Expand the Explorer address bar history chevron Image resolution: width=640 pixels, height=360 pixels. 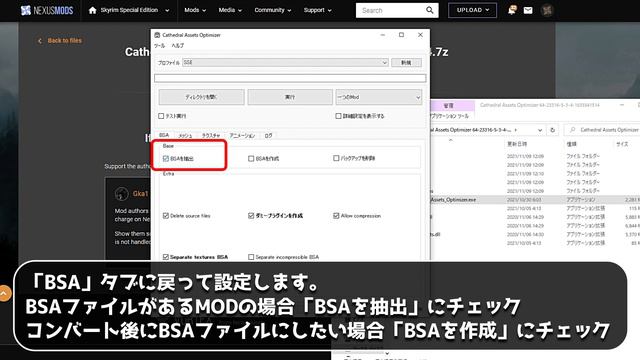[x=540, y=130]
